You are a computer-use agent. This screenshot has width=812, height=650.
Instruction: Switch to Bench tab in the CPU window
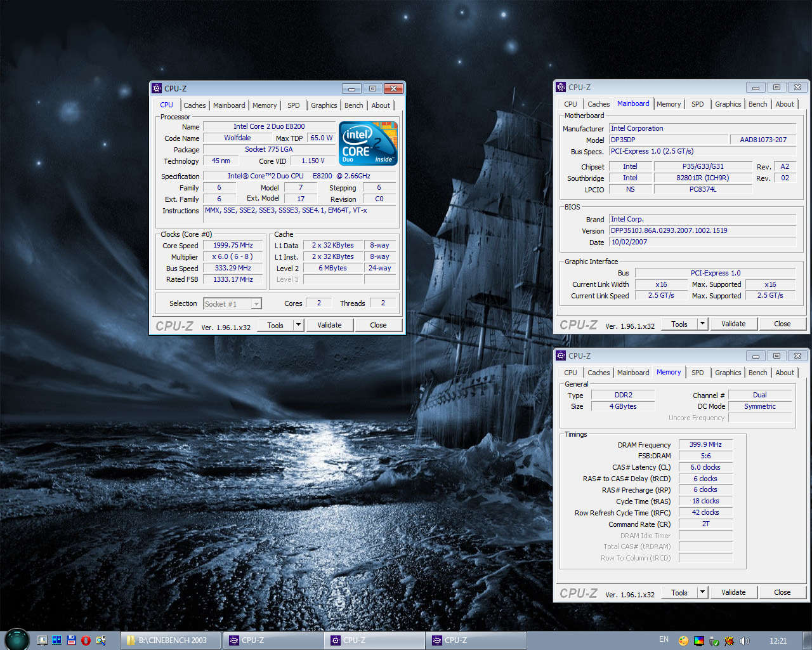354,105
